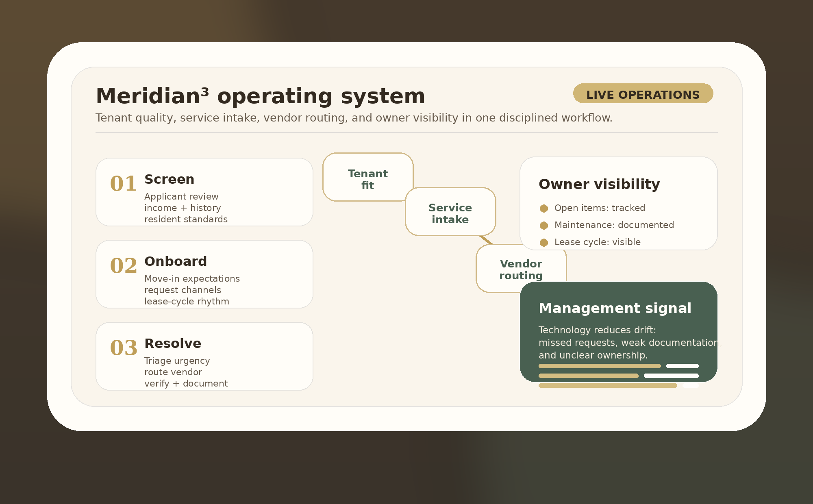The image size is (813, 504).
Task: Click the verify + document line
Action: pos(186,383)
